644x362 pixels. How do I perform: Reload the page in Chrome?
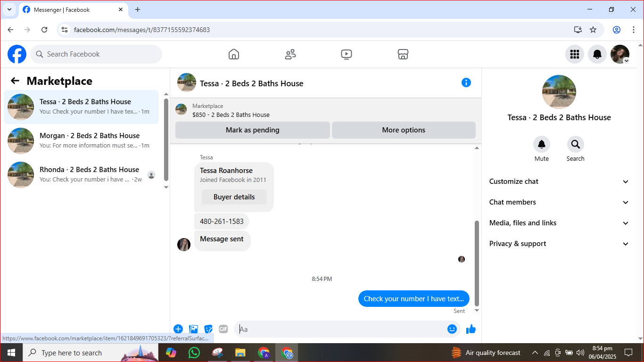coord(44,30)
